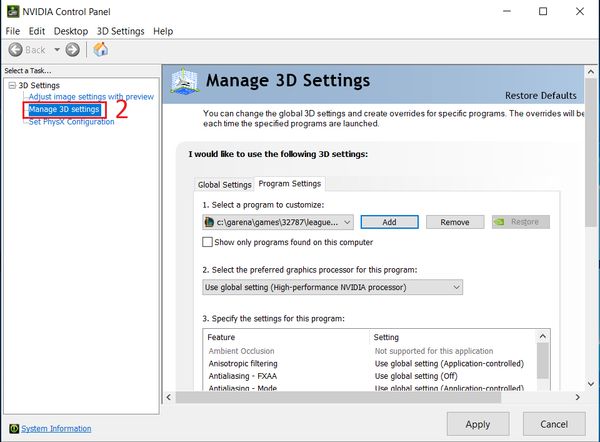Click the Apply button
The image size is (600, 442).
(x=478, y=424)
